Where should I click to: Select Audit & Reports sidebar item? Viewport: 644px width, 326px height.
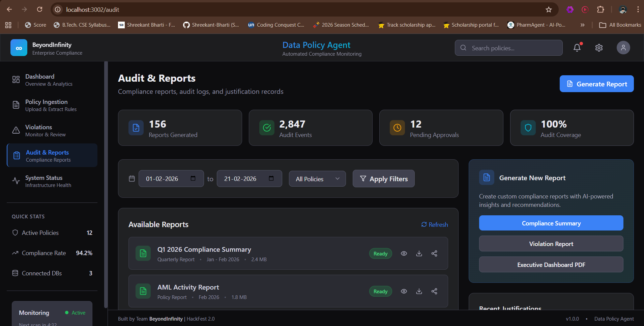click(x=52, y=156)
